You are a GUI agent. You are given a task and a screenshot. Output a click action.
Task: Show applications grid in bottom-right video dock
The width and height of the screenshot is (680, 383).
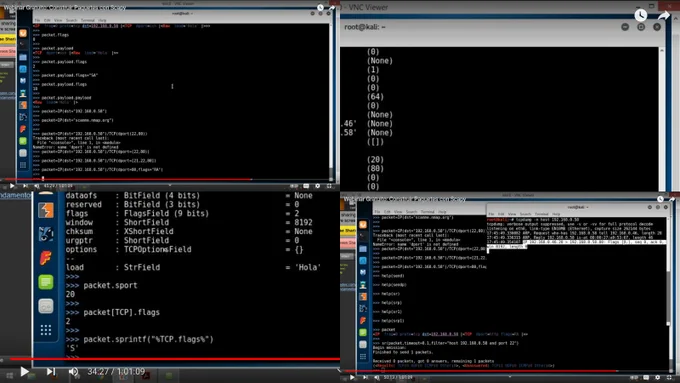click(363, 357)
